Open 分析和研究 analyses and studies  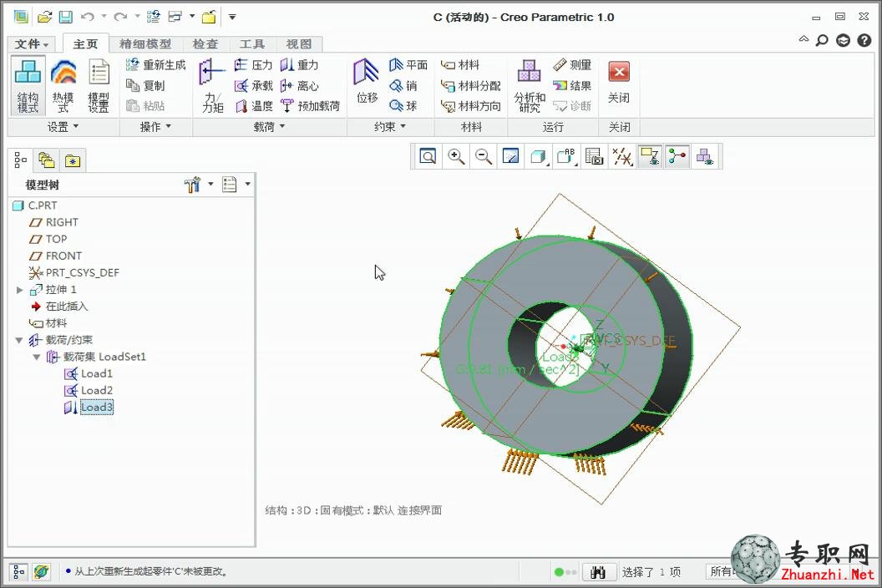point(530,85)
